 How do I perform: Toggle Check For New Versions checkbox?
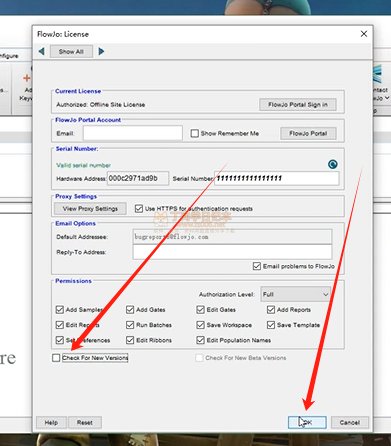56,358
